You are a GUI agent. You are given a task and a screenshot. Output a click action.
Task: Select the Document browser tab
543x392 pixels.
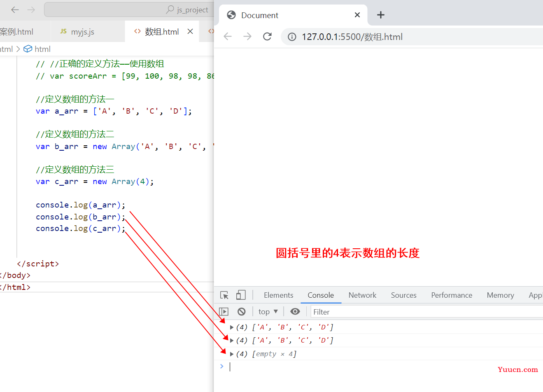293,15
